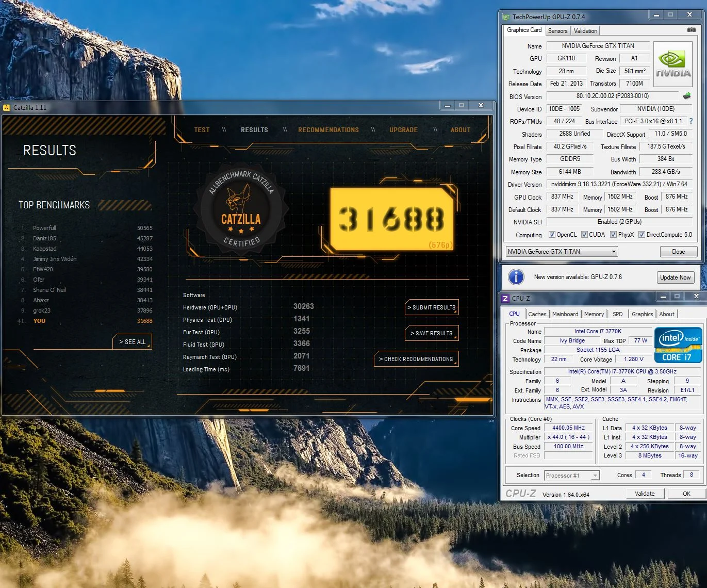This screenshot has width=707, height=588.
Task: Toggle the OpenCL checkbox
Action: point(552,235)
